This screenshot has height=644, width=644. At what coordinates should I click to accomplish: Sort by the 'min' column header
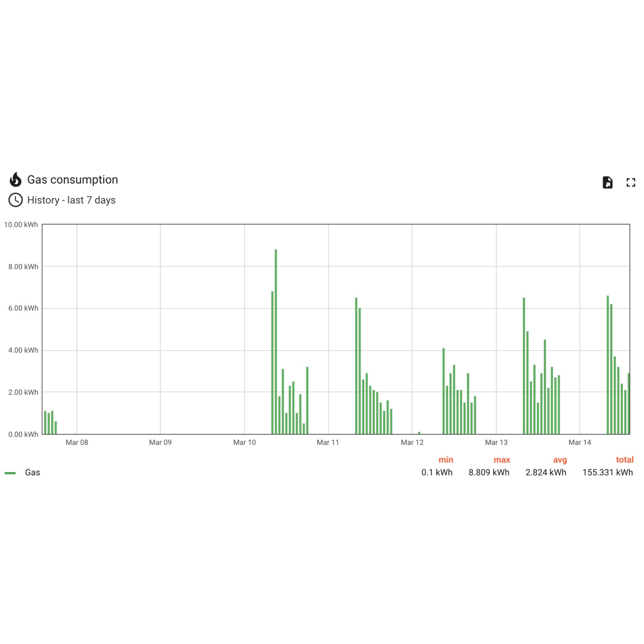[x=446, y=460]
